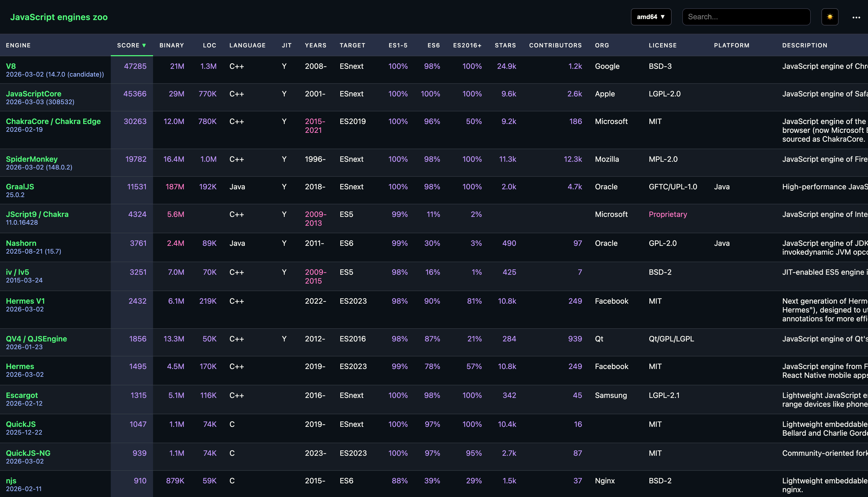Open the QuickJS-NG engine link
The image size is (868, 497).
click(x=28, y=453)
